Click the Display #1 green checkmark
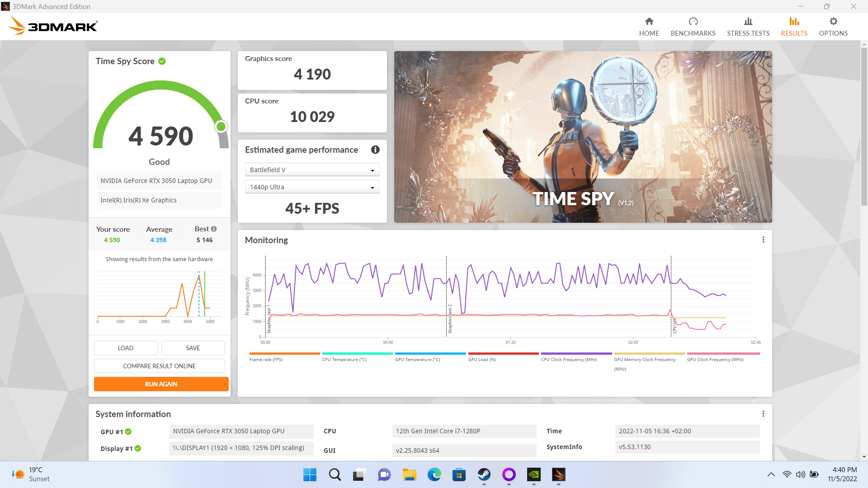Image resolution: width=868 pixels, height=488 pixels. coord(138,448)
